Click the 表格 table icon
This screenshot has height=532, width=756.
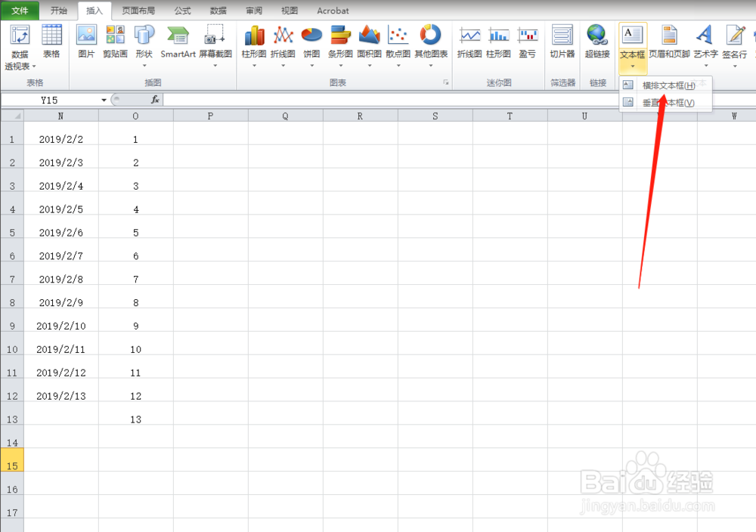(x=51, y=42)
